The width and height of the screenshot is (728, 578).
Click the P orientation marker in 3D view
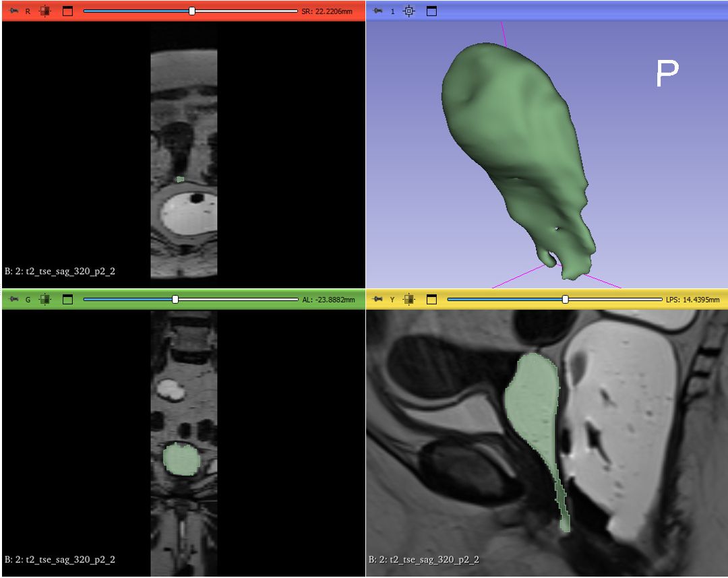point(667,73)
